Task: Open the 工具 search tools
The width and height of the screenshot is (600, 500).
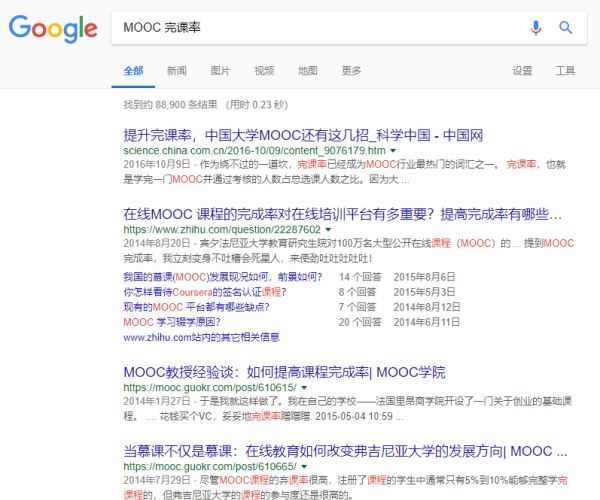Action: click(x=566, y=71)
